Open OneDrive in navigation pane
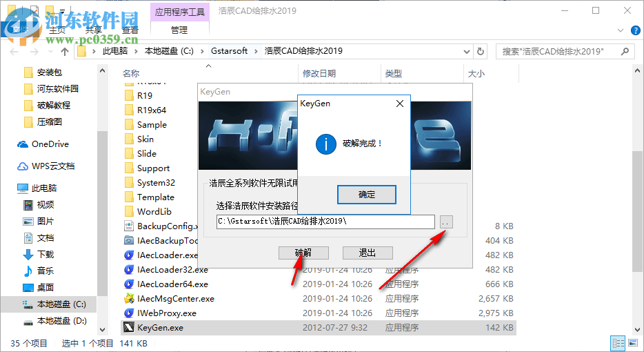The height and width of the screenshot is (352, 644). (x=50, y=144)
